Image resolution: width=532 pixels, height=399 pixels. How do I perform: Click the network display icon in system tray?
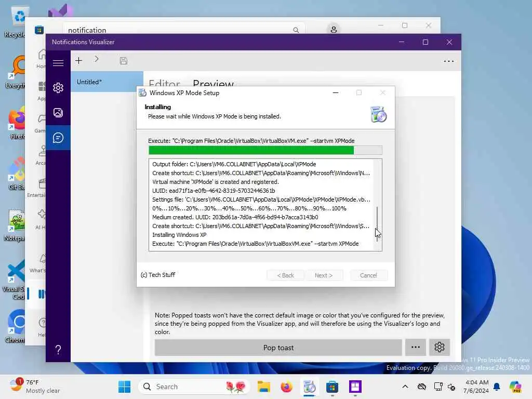click(x=437, y=387)
